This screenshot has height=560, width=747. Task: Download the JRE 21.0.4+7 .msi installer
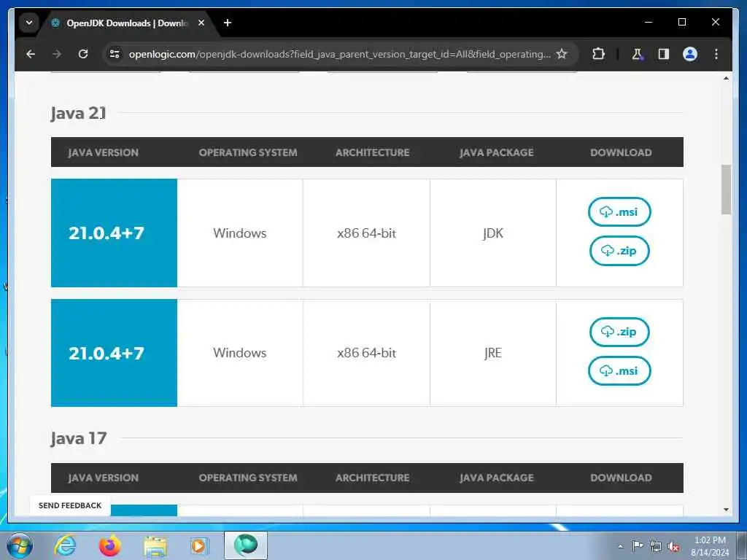(x=619, y=371)
